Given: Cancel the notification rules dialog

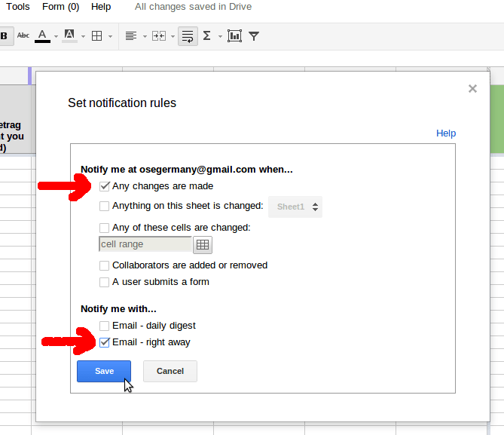Looking at the screenshot, I should (170, 371).
